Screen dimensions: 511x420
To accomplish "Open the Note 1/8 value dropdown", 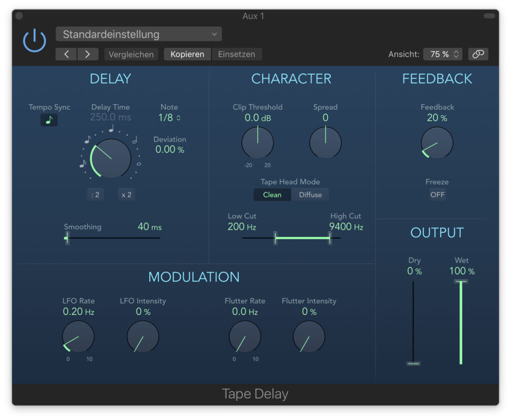I will [170, 118].
